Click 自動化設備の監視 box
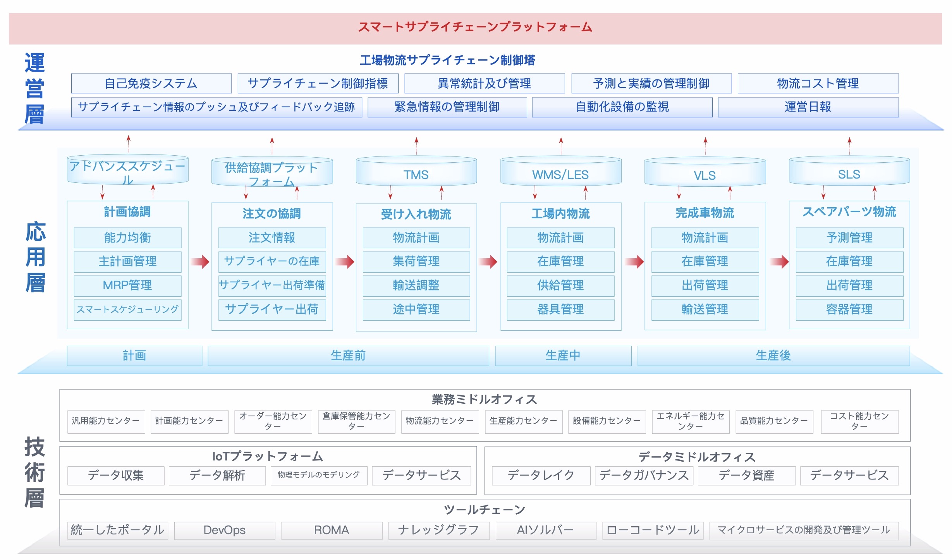The width and height of the screenshot is (952, 560). (x=622, y=107)
